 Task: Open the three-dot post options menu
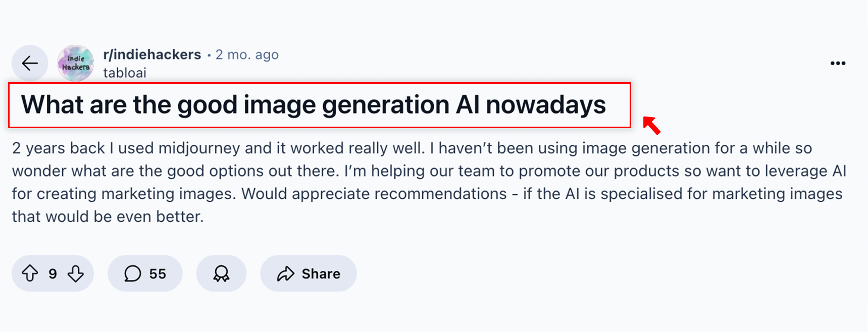838,63
